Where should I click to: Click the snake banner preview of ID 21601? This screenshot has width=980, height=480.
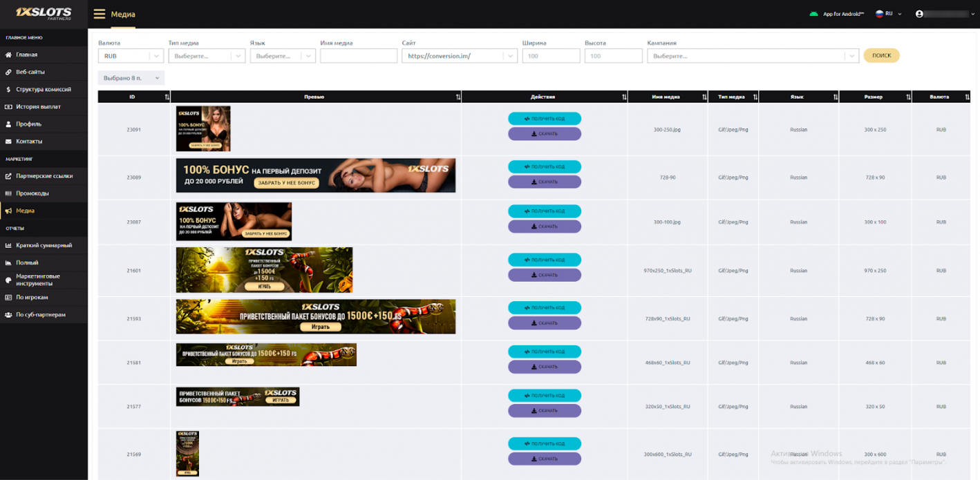pos(264,270)
